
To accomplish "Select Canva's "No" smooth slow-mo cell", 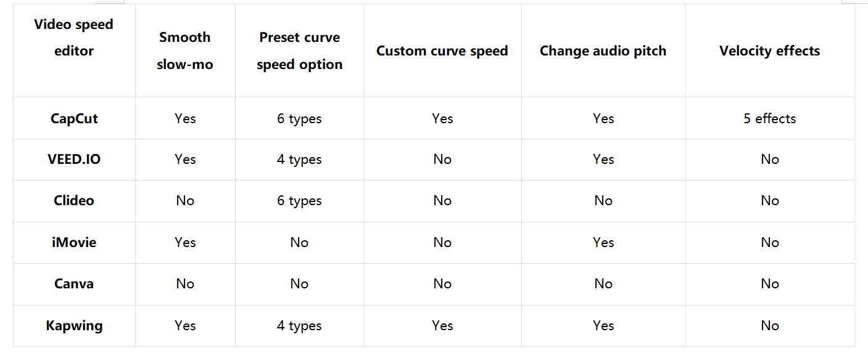I will tap(185, 283).
